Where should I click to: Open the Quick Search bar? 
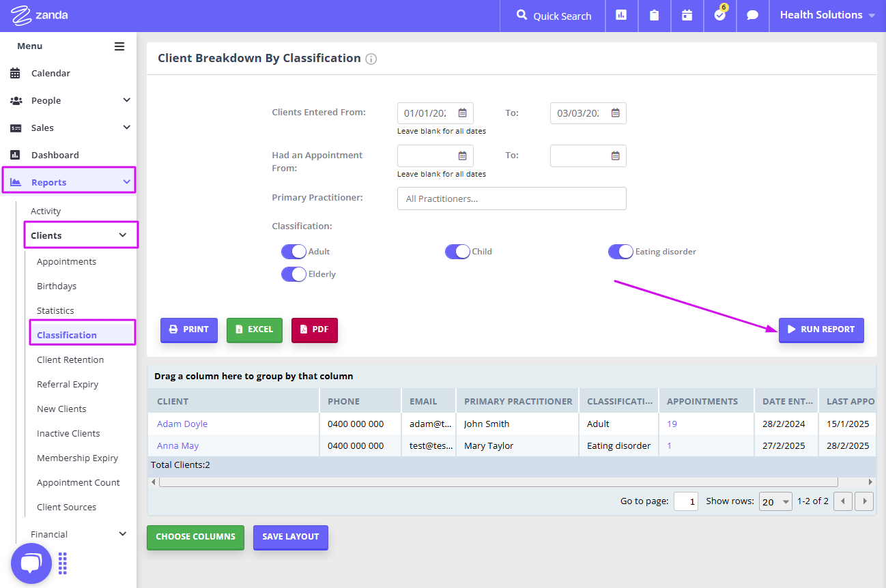pyautogui.click(x=552, y=15)
